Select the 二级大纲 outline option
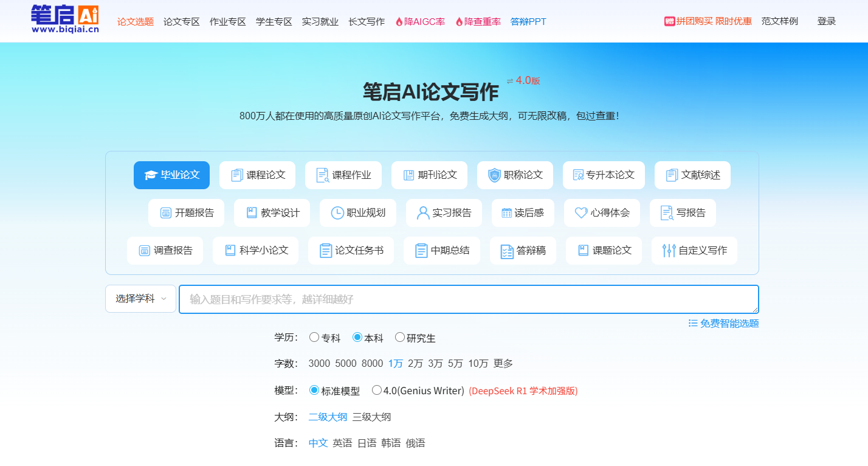Image resolution: width=868 pixels, height=466 pixels. point(328,417)
